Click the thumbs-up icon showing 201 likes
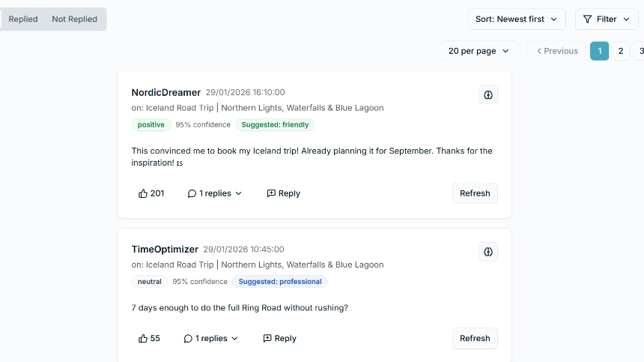 [143, 193]
